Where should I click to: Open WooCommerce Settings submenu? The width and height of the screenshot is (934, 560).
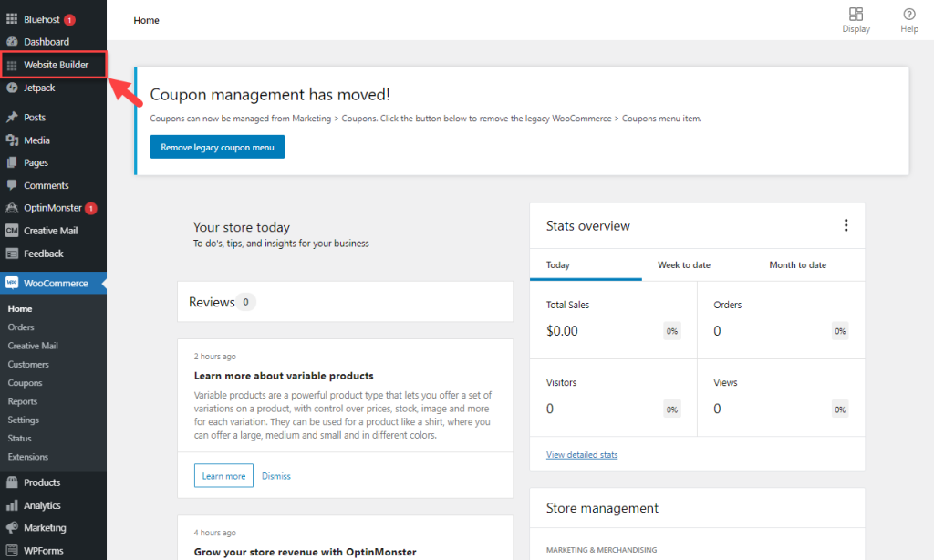[x=23, y=420]
